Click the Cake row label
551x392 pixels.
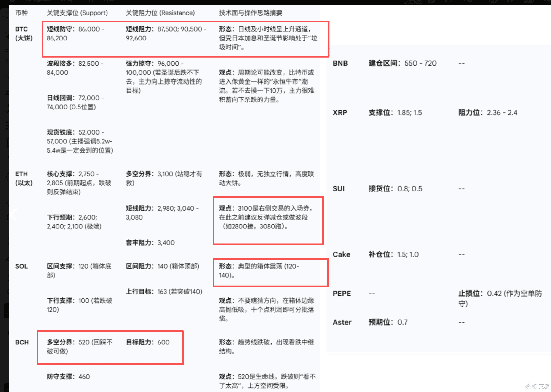tap(341, 254)
